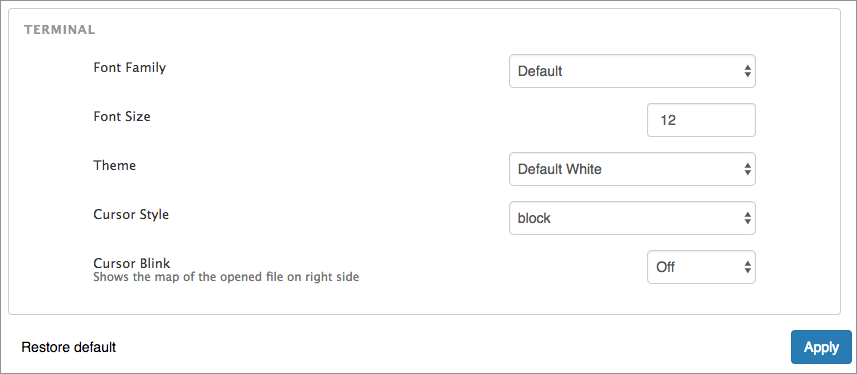Click the up-down arrows on Font Family select
Image resolution: width=857 pixels, height=374 pixels.
tap(748, 71)
